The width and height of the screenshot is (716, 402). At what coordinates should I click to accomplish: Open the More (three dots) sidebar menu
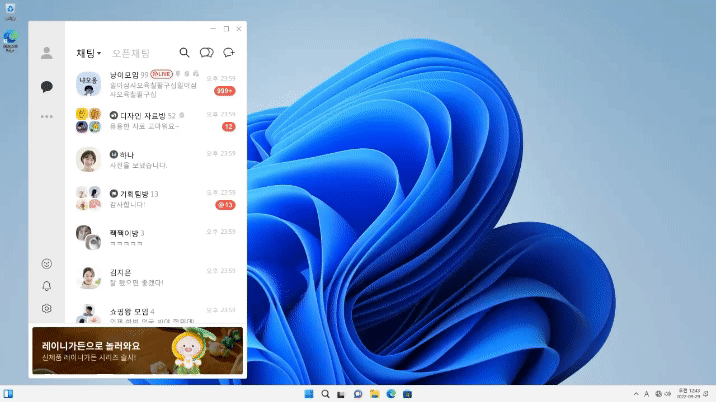click(x=46, y=117)
